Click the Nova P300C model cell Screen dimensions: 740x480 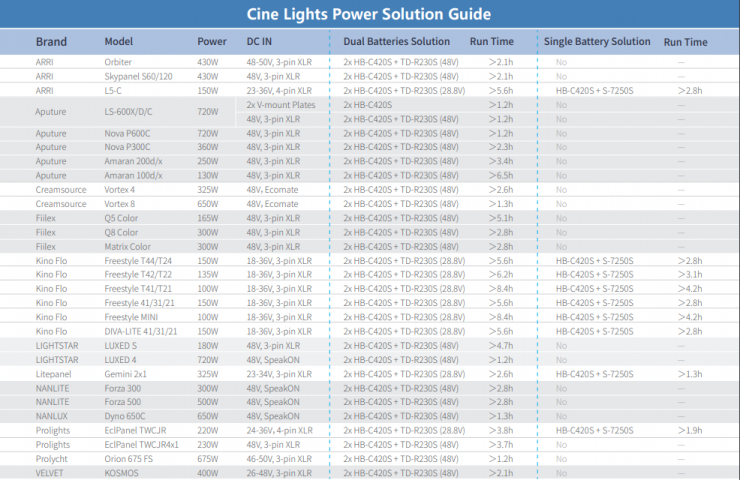(127, 147)
